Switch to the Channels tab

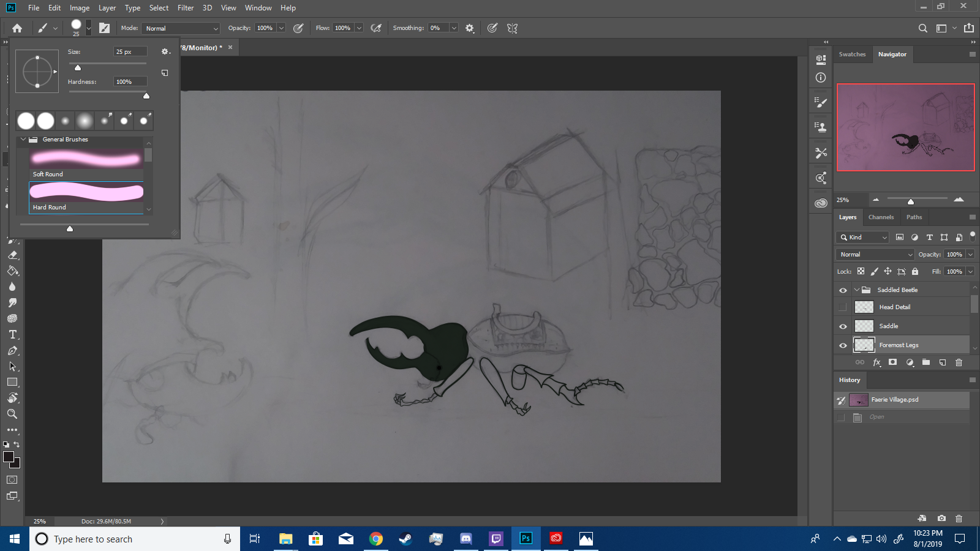[881, 217]
